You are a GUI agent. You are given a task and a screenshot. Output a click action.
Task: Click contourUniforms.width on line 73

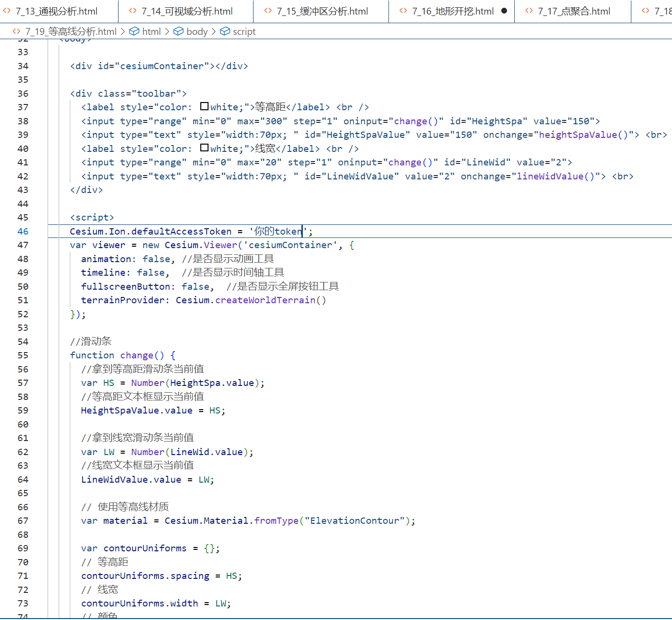pos(139,604)
